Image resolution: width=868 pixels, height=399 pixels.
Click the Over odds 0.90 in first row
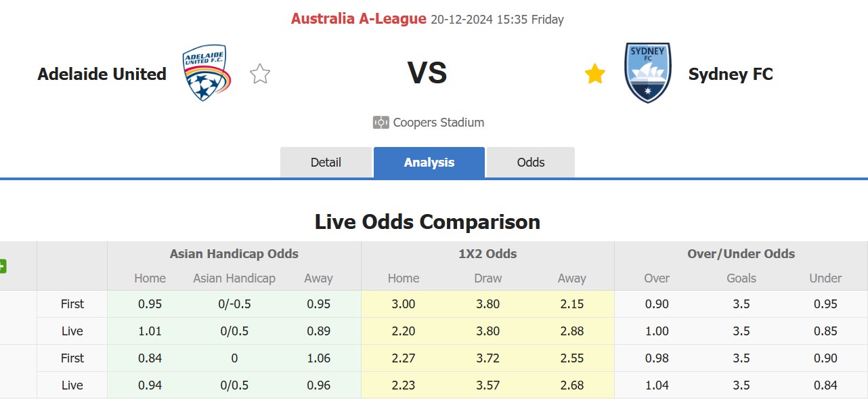coord(655,304)
